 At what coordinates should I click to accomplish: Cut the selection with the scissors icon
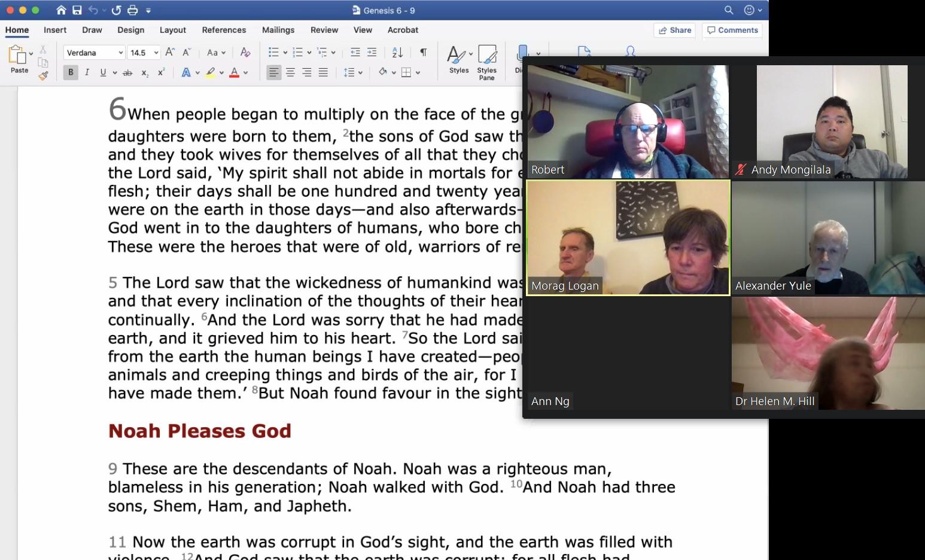pyautogui.click(x=43, y=50)
